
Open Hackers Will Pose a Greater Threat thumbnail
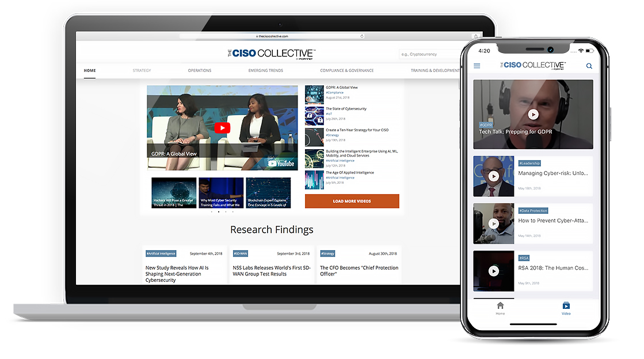pyautogui.click(x=174, y=193)
